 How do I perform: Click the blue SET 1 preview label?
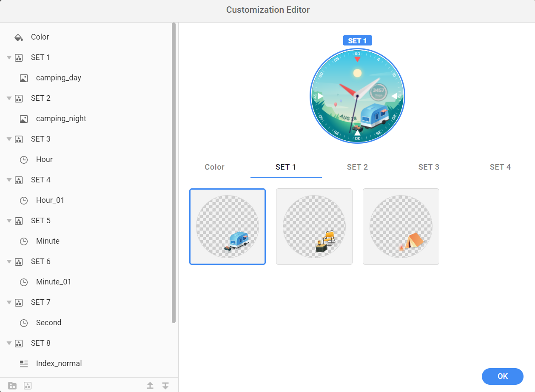[x=357, y=41]
